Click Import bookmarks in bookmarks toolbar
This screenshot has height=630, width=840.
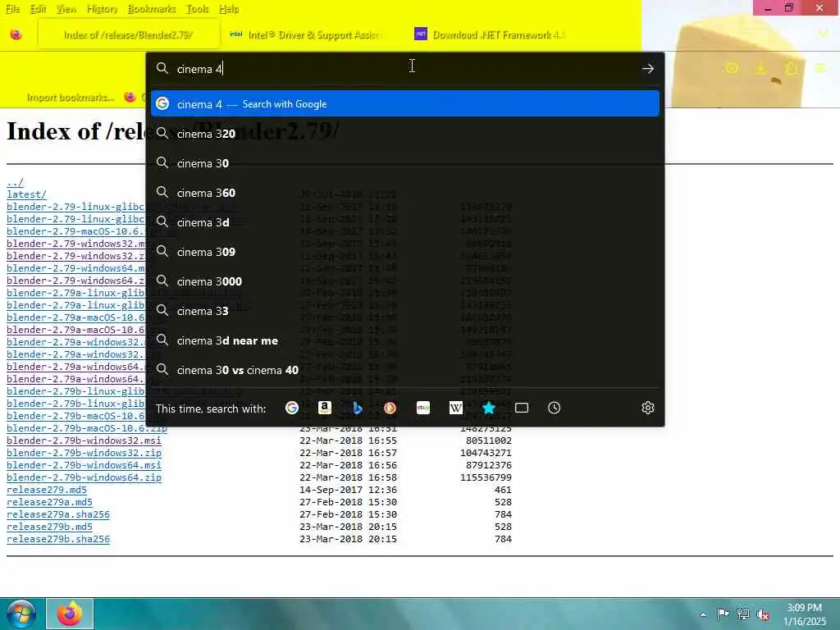pos(71,98)
